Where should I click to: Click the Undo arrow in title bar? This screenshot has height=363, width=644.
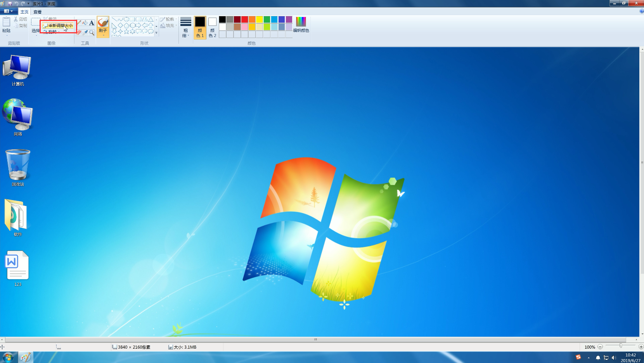[16, 3]
